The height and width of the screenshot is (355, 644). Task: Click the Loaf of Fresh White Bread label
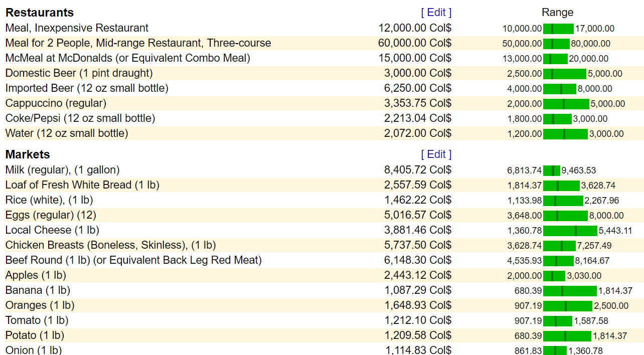[x=82, y=185]
